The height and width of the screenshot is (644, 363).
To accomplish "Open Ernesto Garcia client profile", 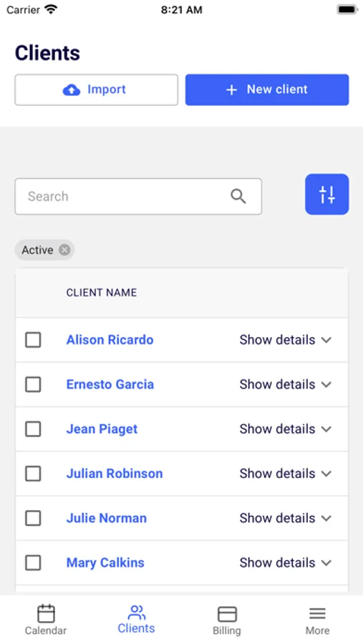I will (110, 384).
